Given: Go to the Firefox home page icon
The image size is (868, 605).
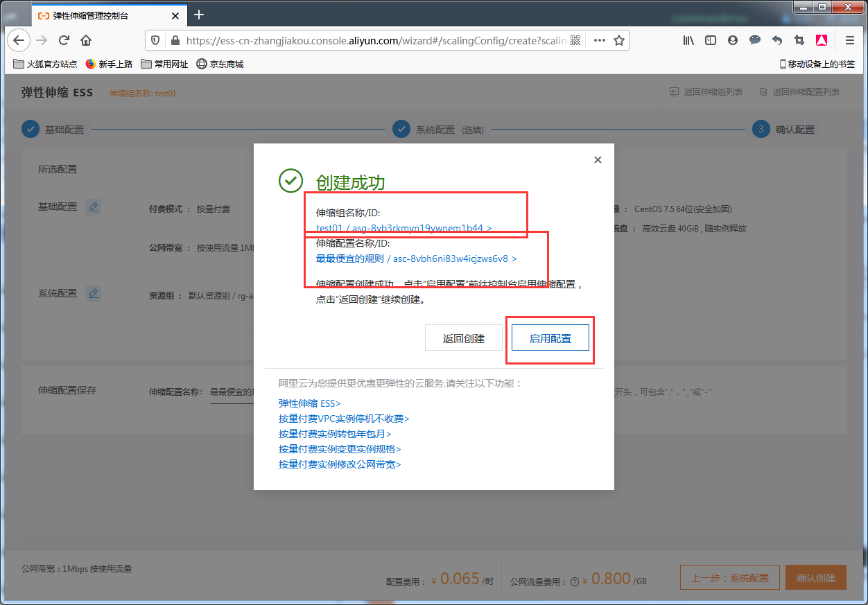Looking at the screenshot, I should tap(86, 40).
